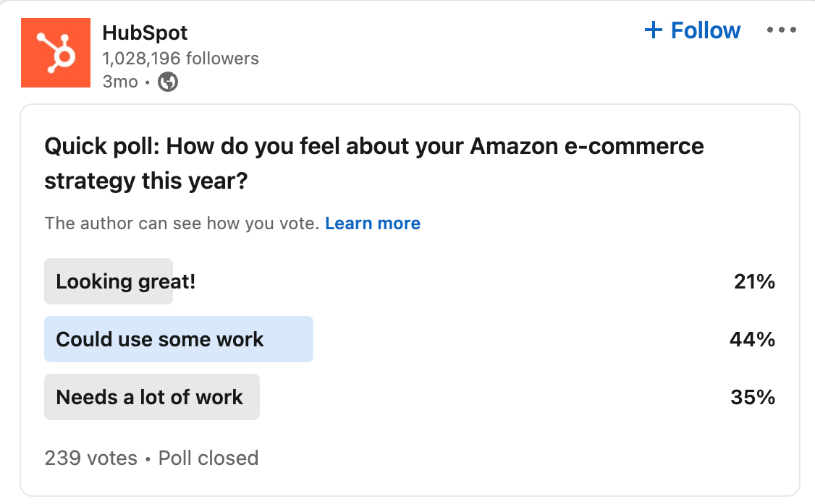Click the globe public visibility icon
Image resolution: width=815 pixels, height=504 pixels.
[168, 82]
